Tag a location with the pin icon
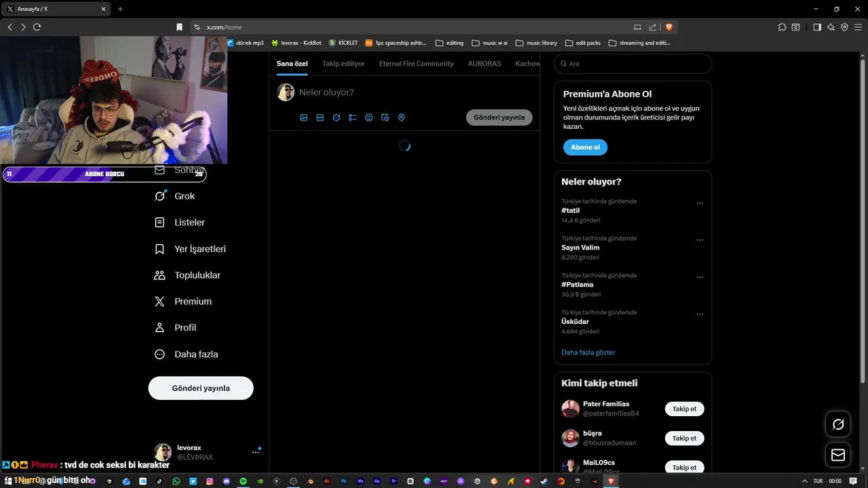 pyautogui.click(x=401, y=117)
